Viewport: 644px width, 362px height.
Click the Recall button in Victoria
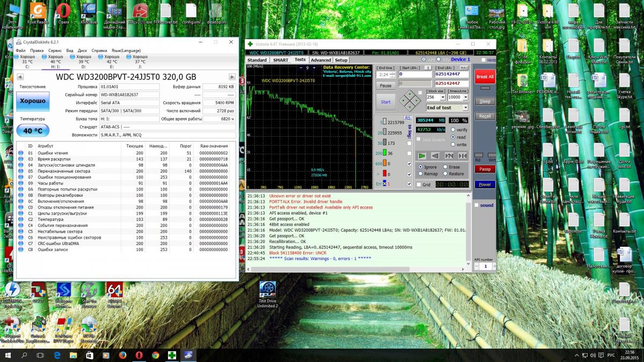(x=485, y=116)
